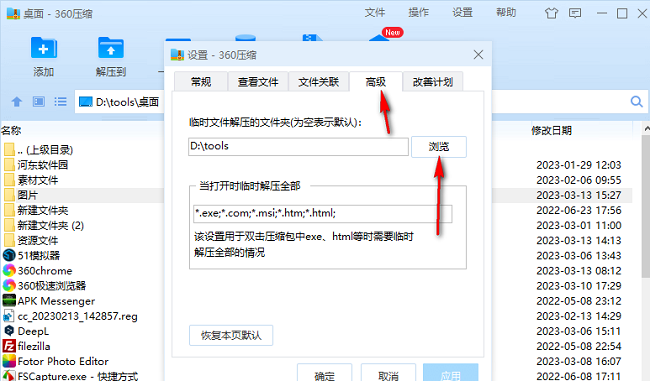Switch to the details view icon
650x381 pixels.
click(x=39, y=102)
